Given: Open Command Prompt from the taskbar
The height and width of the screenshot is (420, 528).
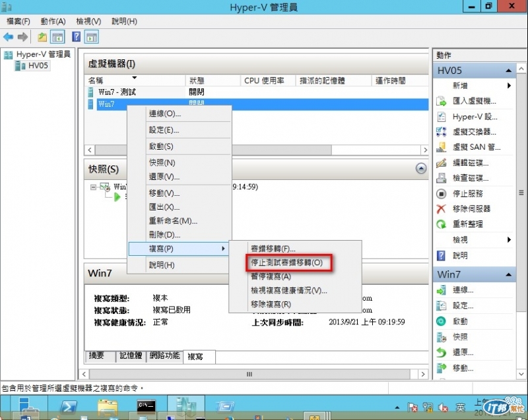Looking at the screenshot, I should click(x=147, y=407).
